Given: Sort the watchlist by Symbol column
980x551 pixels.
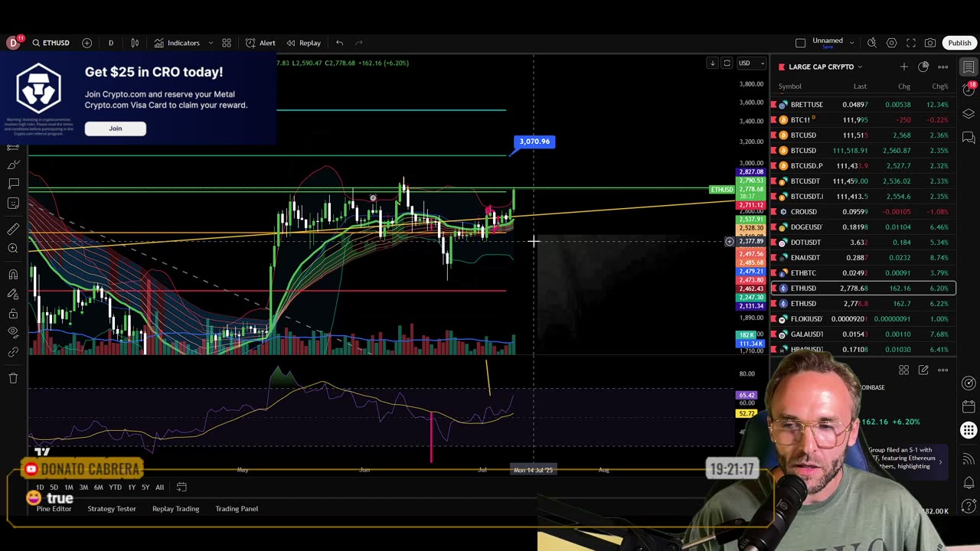Looking at the screenshot, I should pyautogui.click(x=790, y=86).
